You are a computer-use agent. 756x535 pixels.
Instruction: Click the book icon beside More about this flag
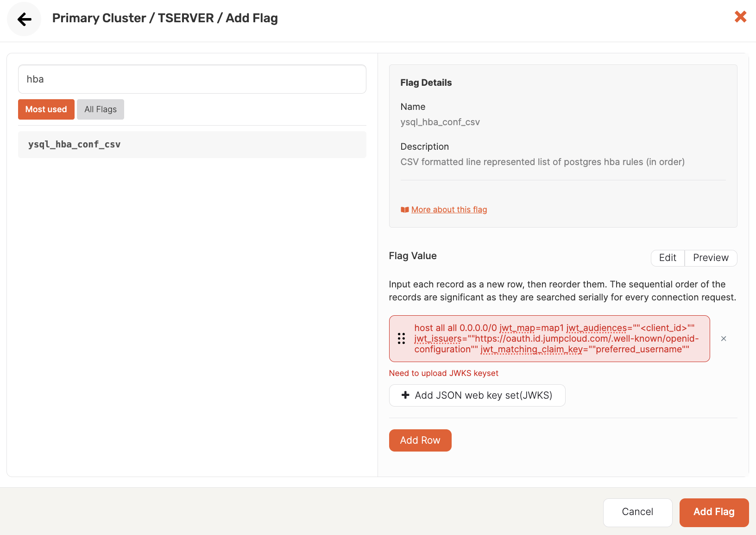coord(403,209)
